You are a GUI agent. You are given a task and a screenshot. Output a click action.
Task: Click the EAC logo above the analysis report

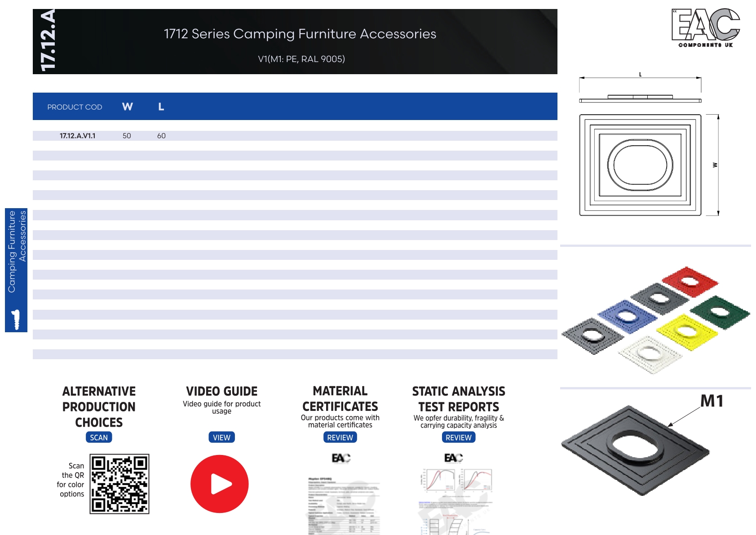[x=453, y=458]
